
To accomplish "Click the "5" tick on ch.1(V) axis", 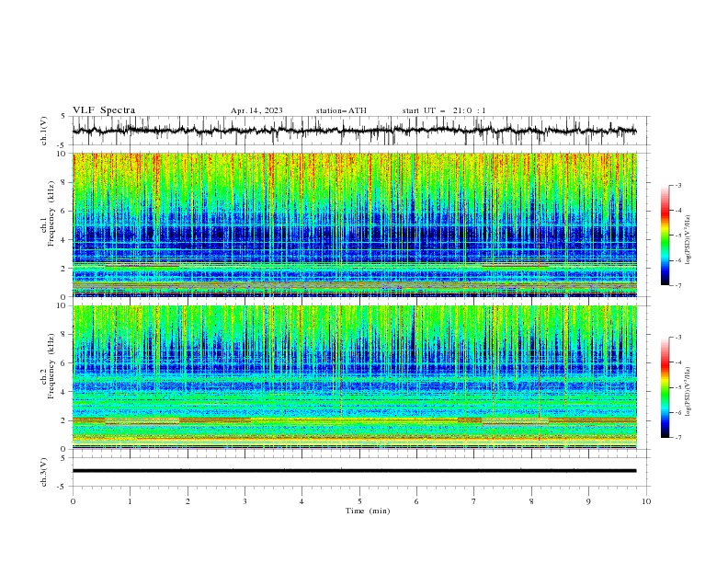I will (63, 116).
